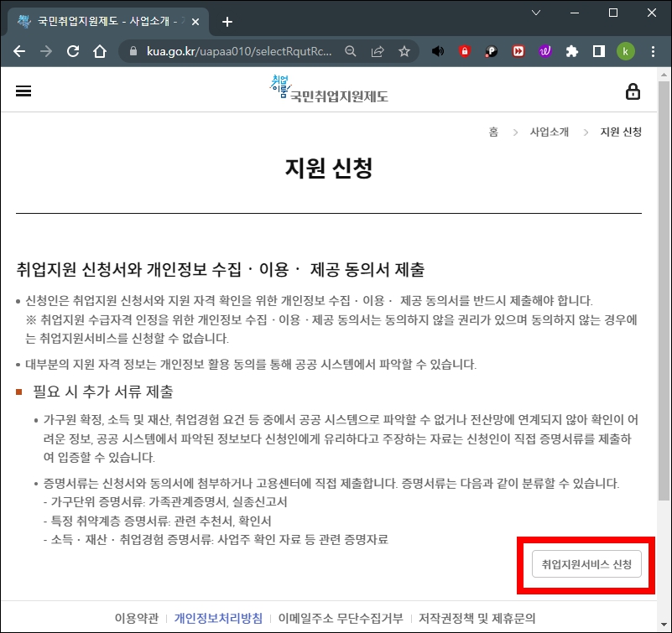This screenshot has height=633, width=672.
Task: Click the 취업지원서비스 신청 button
Action: click(x=586, y=565)
